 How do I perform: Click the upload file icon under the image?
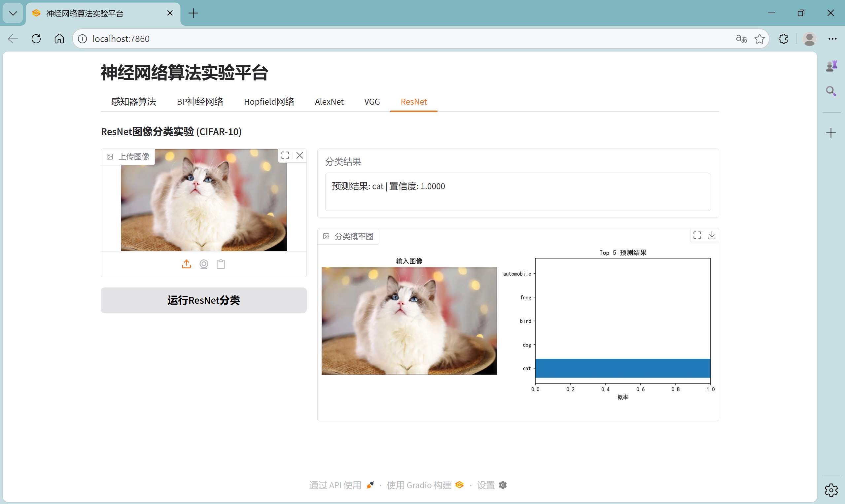pos(186,264)
